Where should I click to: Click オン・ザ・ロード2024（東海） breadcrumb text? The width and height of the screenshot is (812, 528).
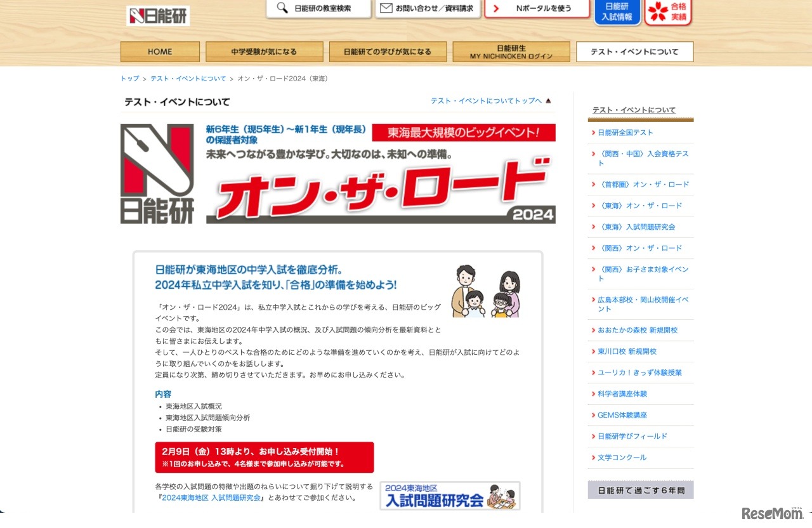point(283,79)
